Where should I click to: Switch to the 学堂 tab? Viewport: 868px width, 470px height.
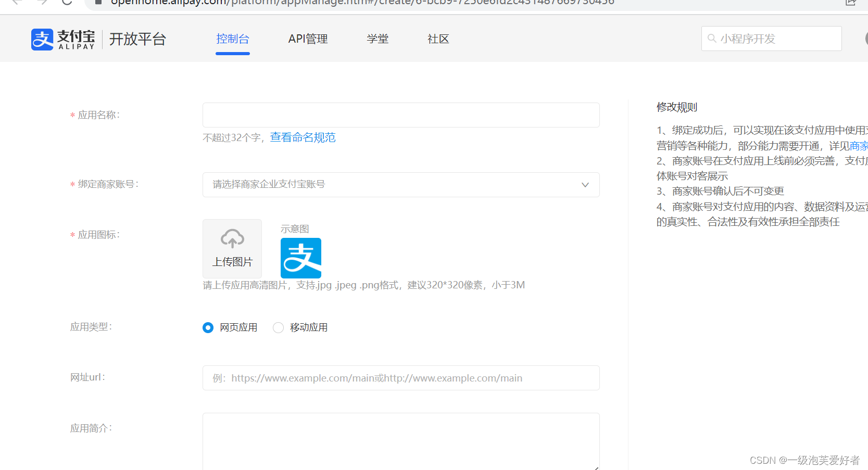pyautogui.click(x=378, y=39)
